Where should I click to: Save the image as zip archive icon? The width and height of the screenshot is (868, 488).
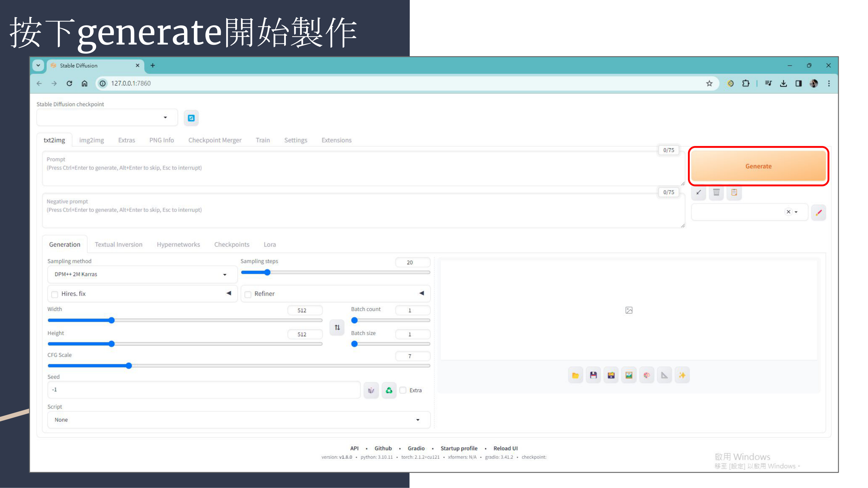click(611, 375)
